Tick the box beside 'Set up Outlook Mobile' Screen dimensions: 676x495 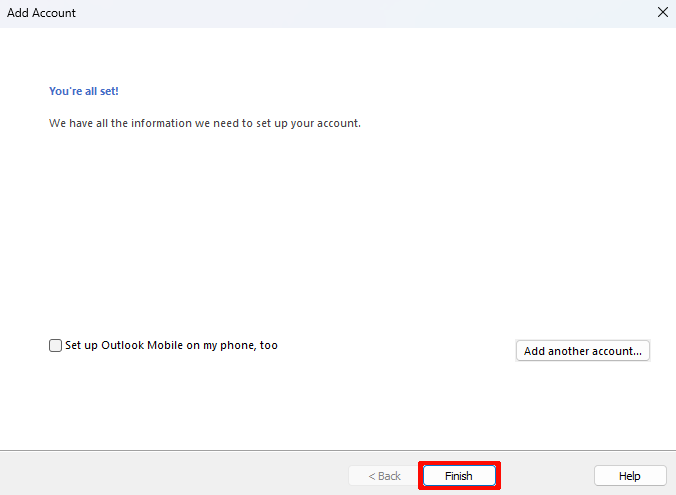click(x=56, y=346)
